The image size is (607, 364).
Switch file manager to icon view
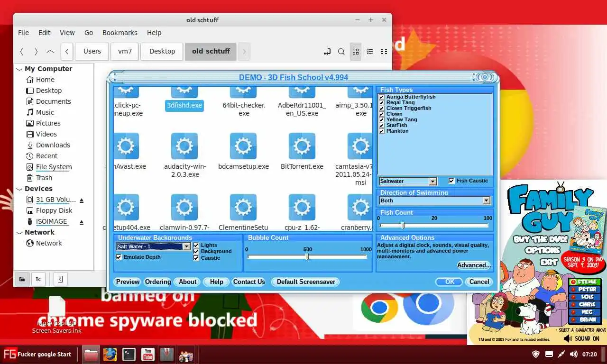click(356, 52)
